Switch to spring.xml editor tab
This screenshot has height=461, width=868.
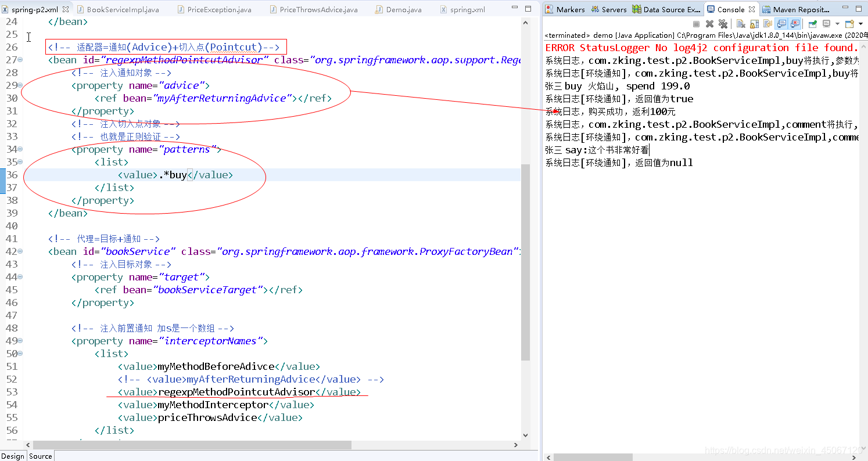[462, 9]
